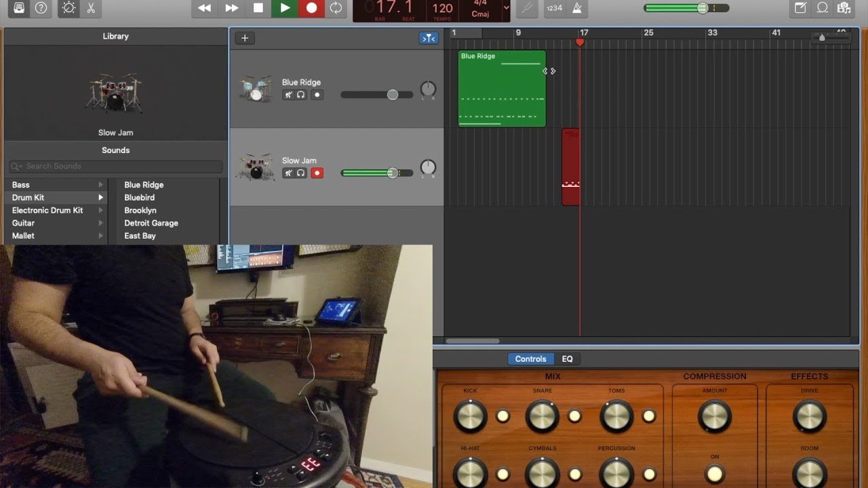The image size is (868, 488).
Task: Solo the Slow Jam track with headphones button
Action: [x=300, y=173]
